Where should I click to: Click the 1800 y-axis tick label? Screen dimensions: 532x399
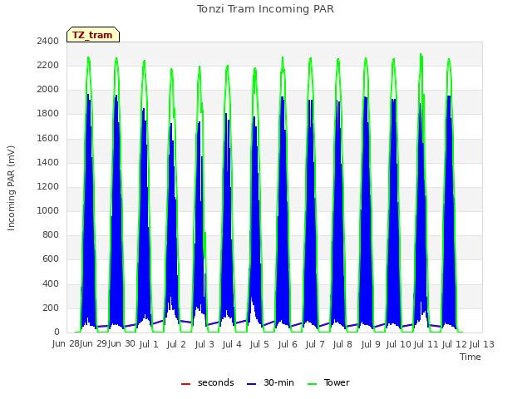pos(48,114)
